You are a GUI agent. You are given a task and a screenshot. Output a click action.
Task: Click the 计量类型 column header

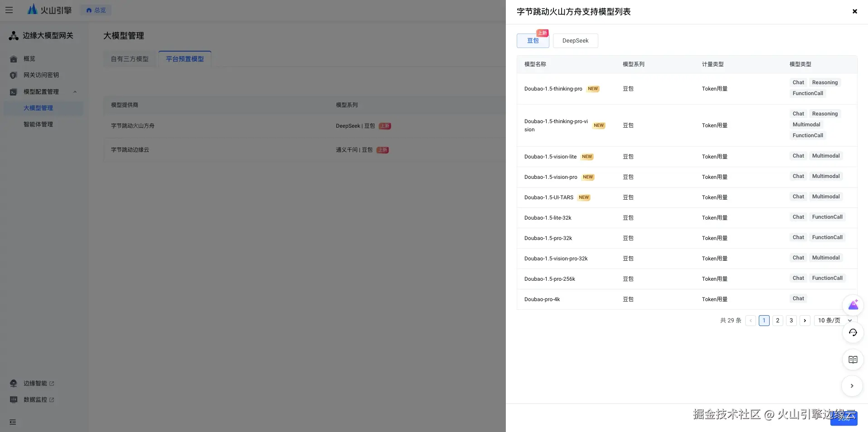713,64
